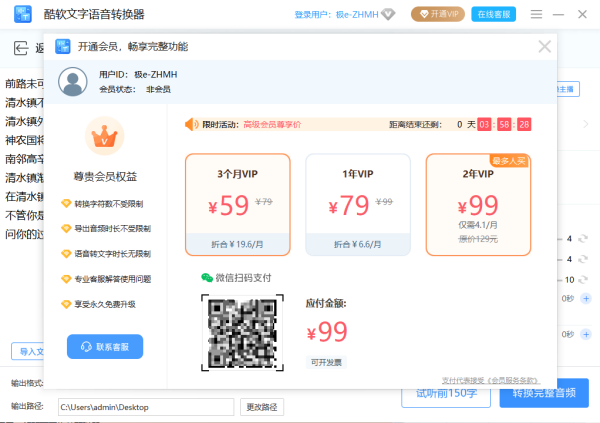The height and width of the screenshot is (423, 600).
Task: Click the lower 0秒 plus icon
Action: click(586, 334)
